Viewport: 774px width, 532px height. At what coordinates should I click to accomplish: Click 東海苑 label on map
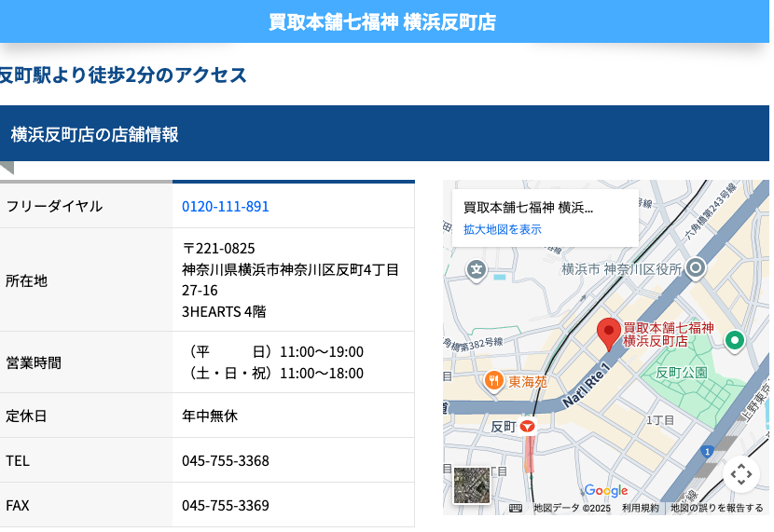click(x=528, y=382)
